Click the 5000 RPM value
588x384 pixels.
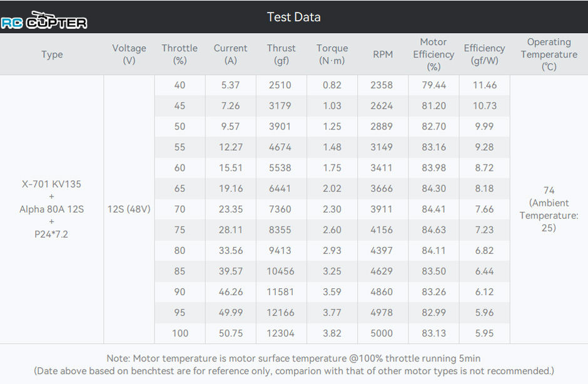coord(382,333)
